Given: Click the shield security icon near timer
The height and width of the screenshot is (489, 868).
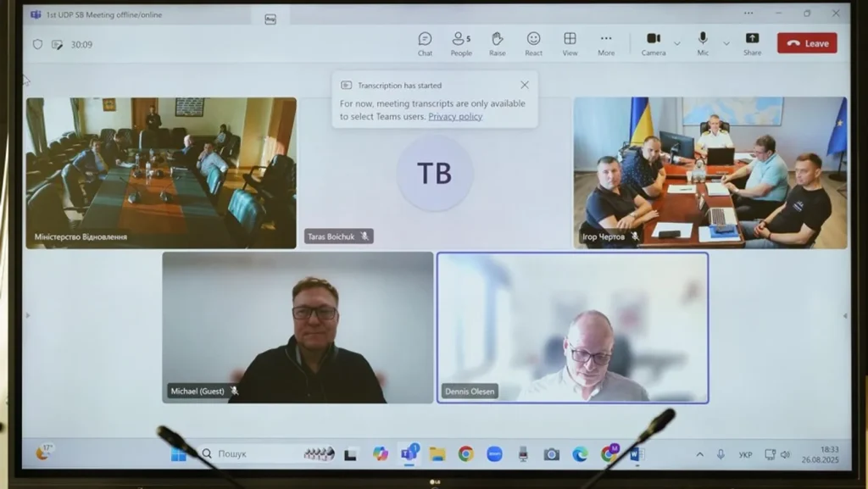Looking at the screenshot, I should 37,44.
